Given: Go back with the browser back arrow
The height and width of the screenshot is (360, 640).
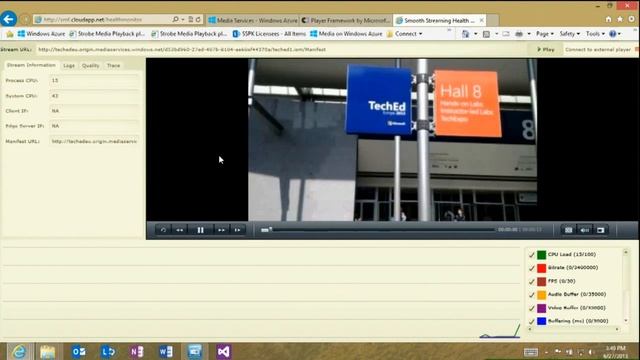Looking at the screenshot, I should (x=9, y=19).
